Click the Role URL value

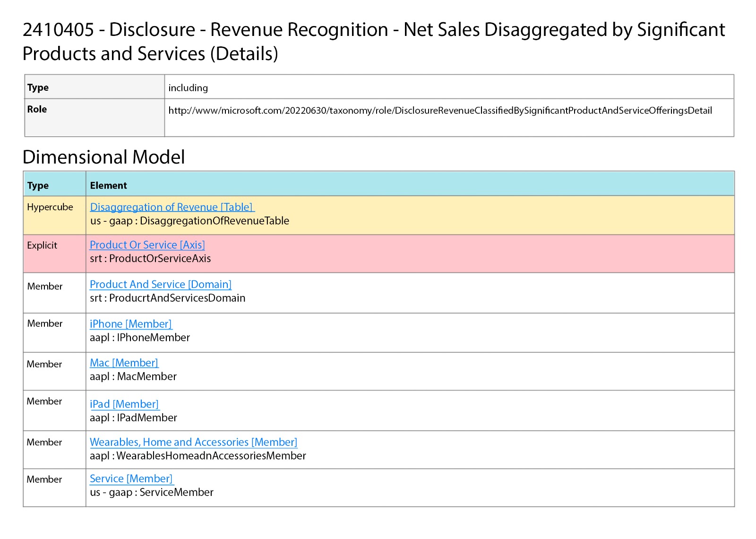(440, 111)
